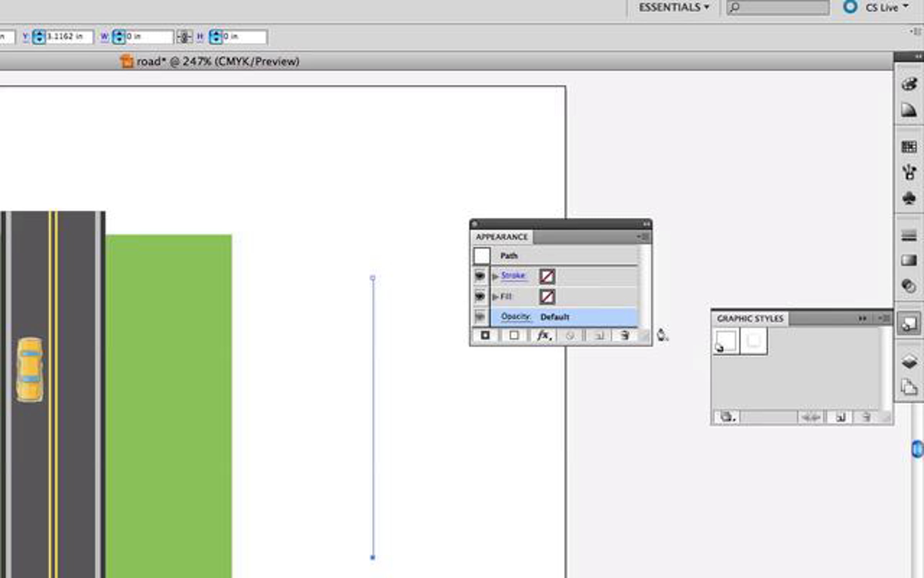
Task: Open the Layers panel icon in dock
Action: click(909, 362)
